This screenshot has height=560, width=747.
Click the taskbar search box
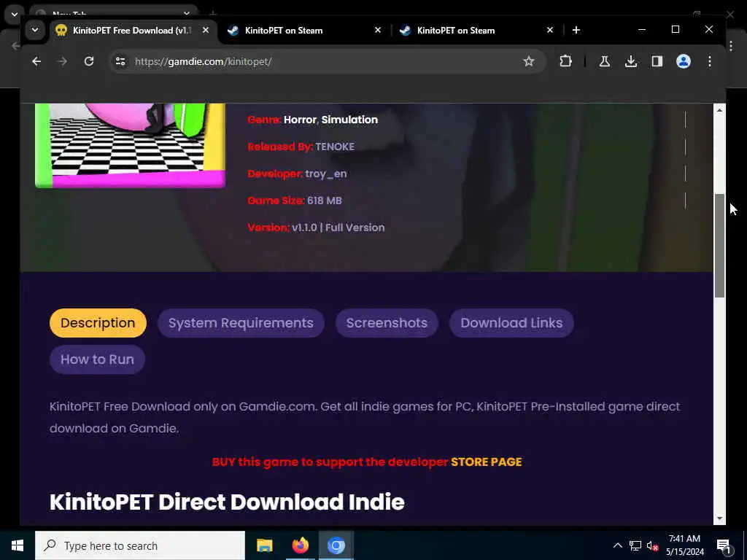[140, 545]
